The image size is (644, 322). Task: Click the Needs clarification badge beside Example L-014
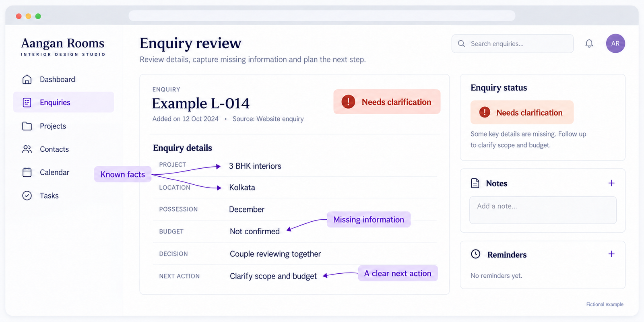[387, 102]
